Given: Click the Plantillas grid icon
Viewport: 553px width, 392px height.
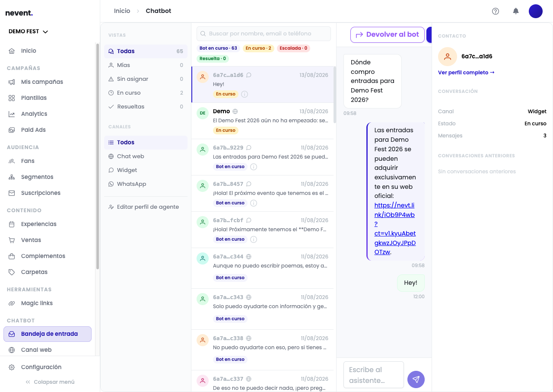Looking at the screenshot, I should pos(12,98).
